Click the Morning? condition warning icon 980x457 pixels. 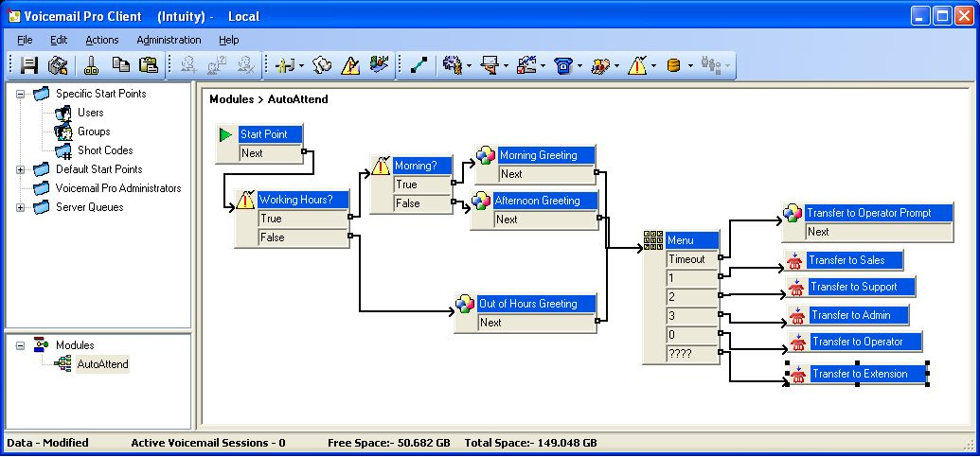(381, 166)
